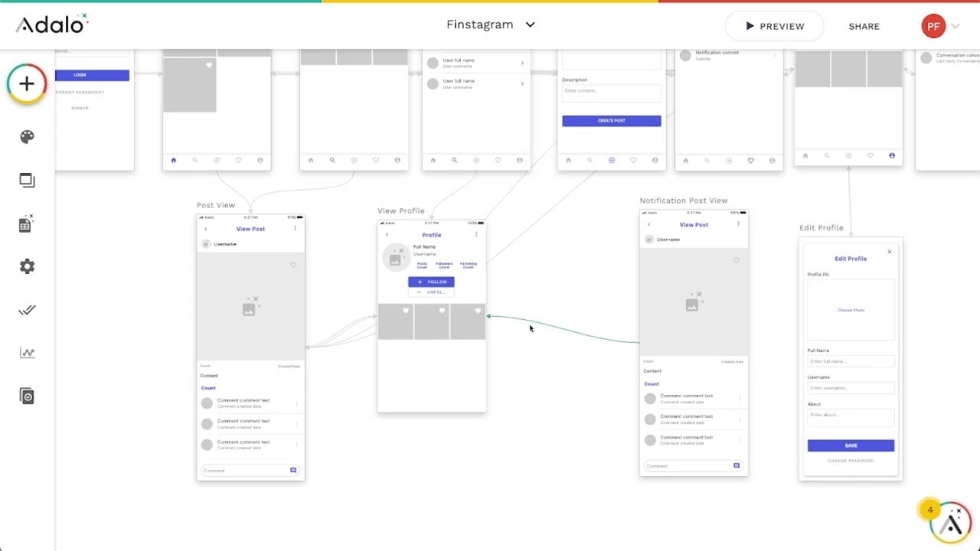The image size is (980, 551).
Task: Click Following Count in View Profile
Action: [468, 265]
